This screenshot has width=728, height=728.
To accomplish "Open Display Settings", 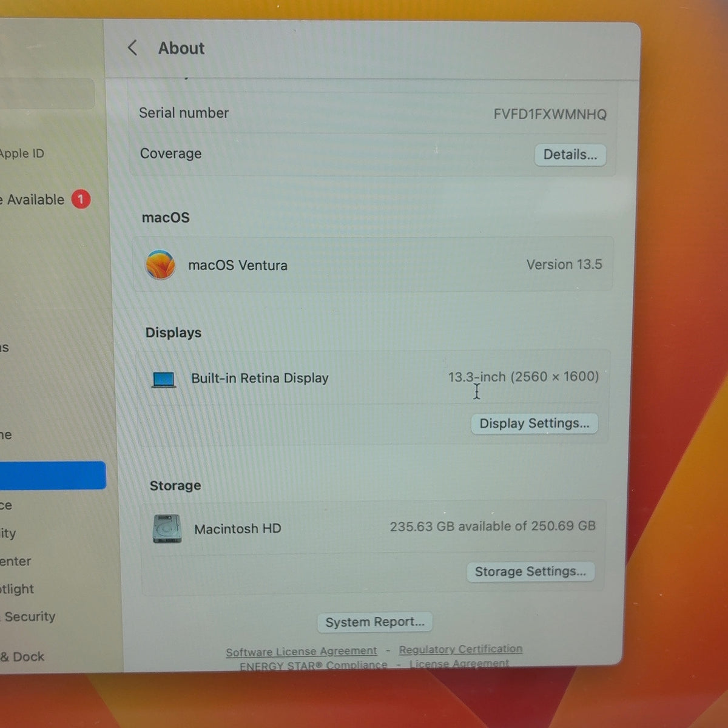I will pyautogui.click(x=534, y=423).
